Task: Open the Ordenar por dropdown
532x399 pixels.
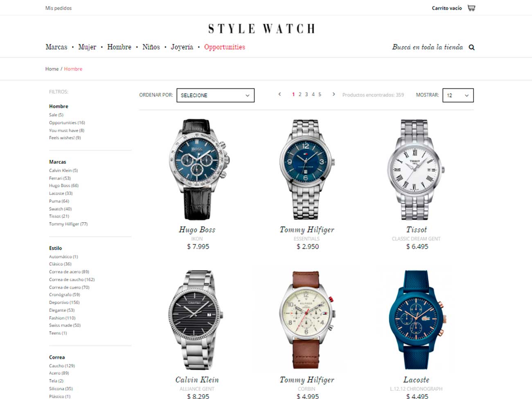Action: click(215, 95)
